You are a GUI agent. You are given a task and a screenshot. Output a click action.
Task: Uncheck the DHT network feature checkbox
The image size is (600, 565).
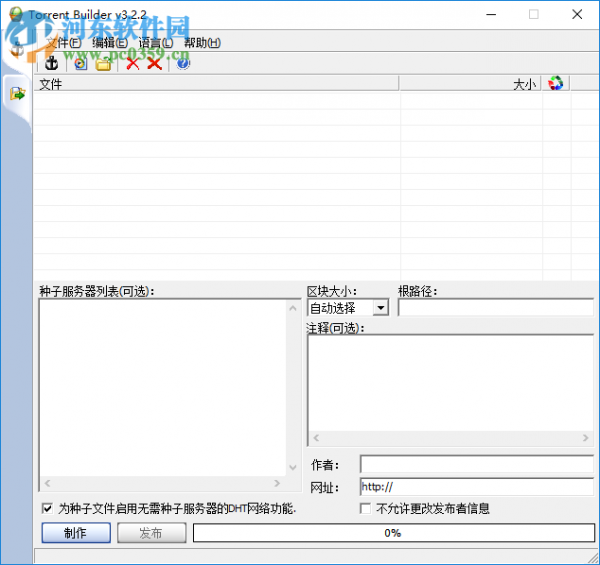(47, 508)
